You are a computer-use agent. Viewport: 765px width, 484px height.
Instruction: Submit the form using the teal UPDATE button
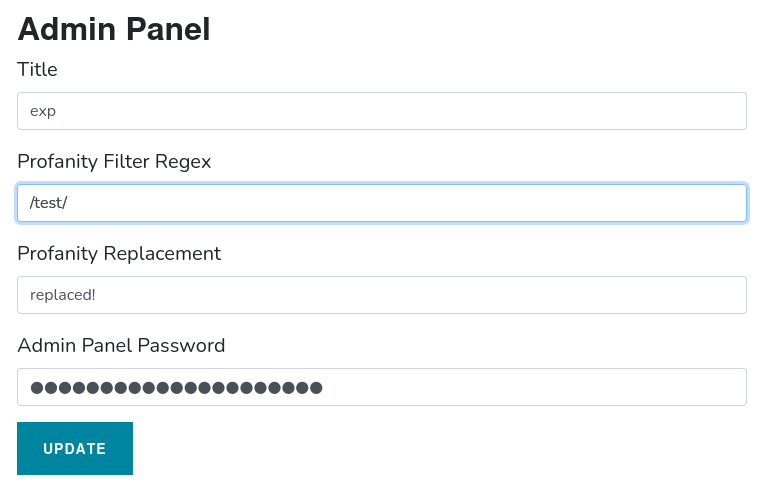coord(75,448)
